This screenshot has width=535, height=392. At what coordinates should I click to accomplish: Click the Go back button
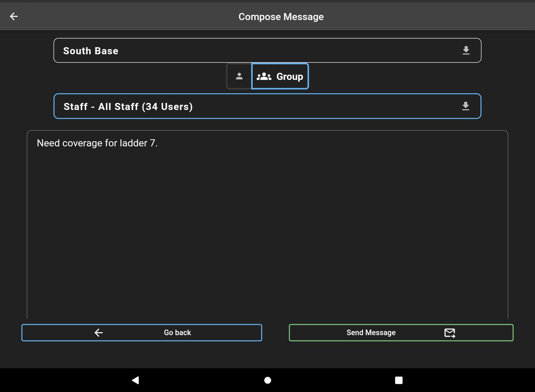pos(142,333)
